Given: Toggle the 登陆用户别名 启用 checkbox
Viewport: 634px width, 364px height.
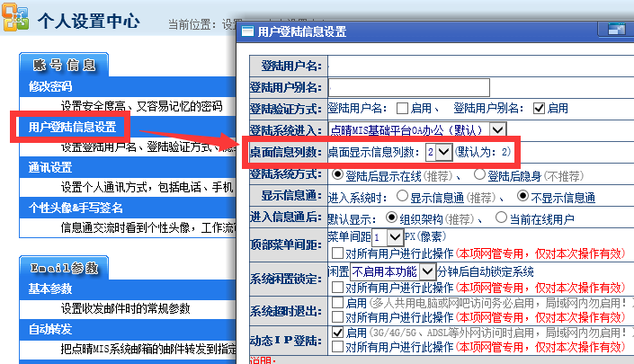Looking at the screenshot, I should point(539,108).
